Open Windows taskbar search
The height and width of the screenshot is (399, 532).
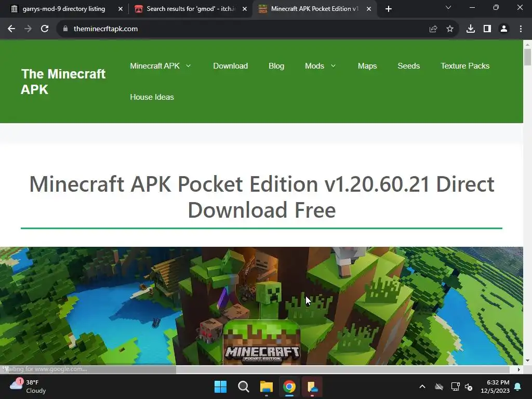click(243, 387)
